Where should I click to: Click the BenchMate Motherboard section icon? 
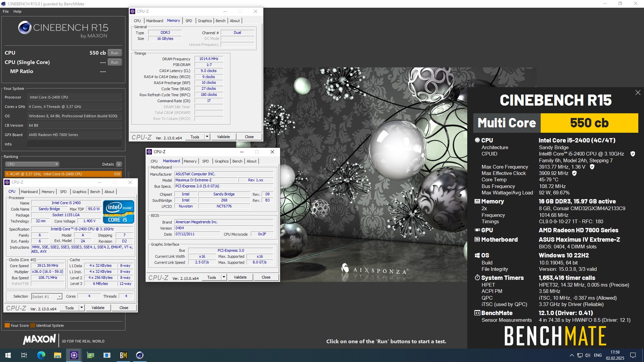click(x=477, y=239)
